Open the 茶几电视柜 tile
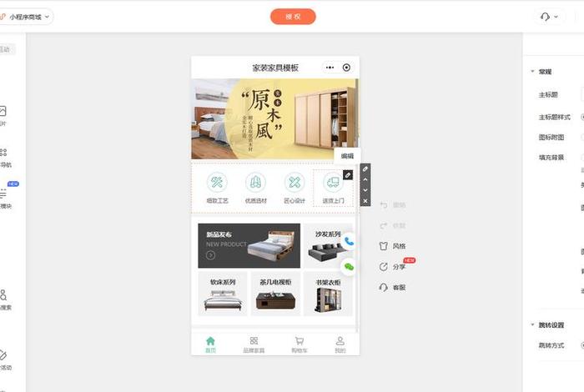The height and width of the screenshot is (392, 584). pyautogui.click(x=275, y=294)
